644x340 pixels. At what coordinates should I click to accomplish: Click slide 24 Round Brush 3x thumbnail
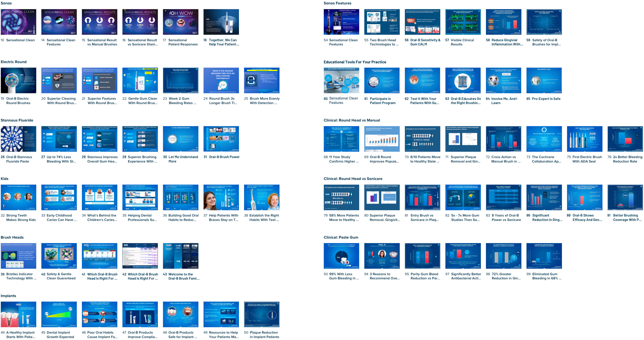point(221,80)
